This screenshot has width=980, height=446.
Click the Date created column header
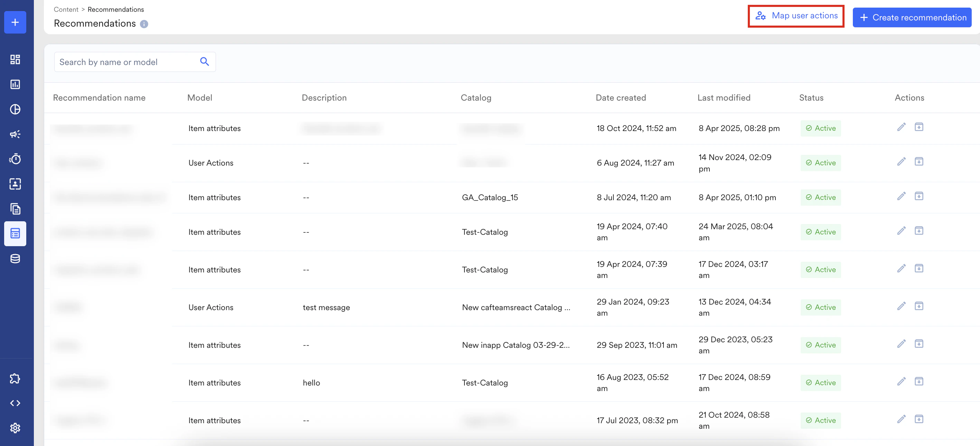621,98
